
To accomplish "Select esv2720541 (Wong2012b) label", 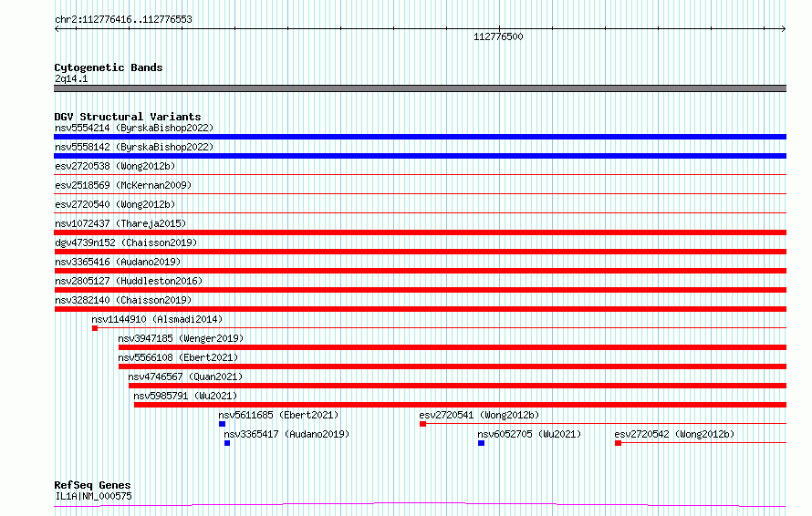I will tap(480, 415).
